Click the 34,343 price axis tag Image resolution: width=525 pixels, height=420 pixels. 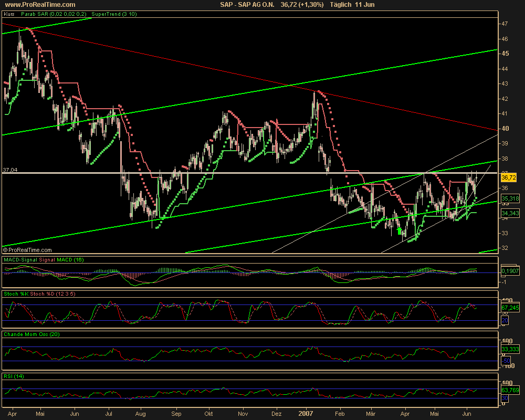pos(510,213)
